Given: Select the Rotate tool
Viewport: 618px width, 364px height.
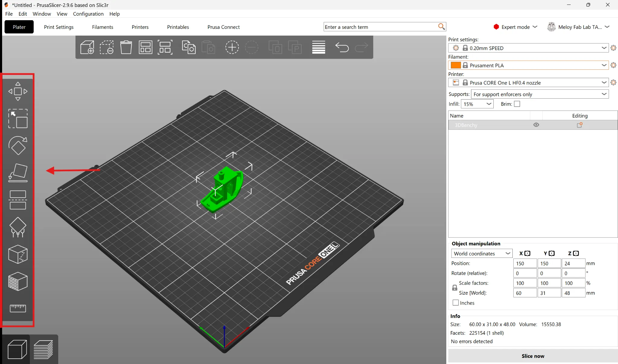Looking at the screenshot, I should pyautogui.click(x=18, y=145).
